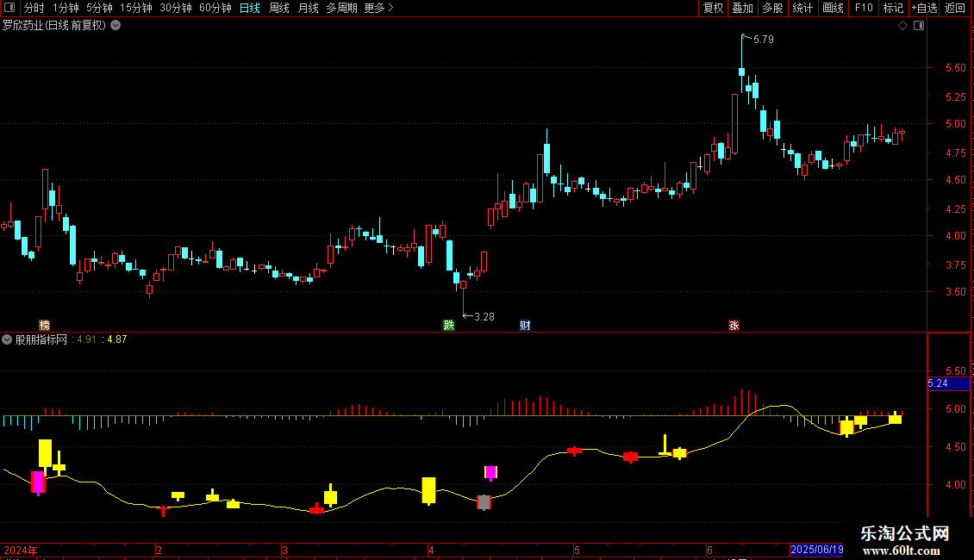
Task: Open the F10 company info
Action: 864,8
